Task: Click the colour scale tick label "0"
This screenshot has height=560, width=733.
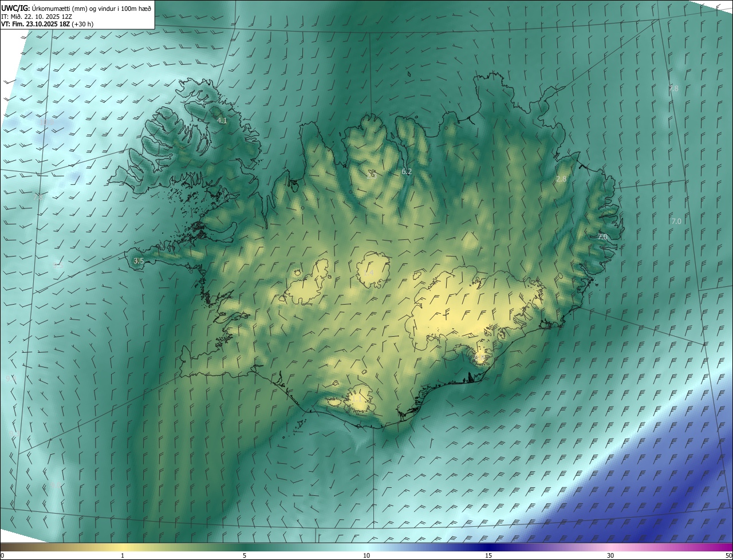Action: pos(2,555)
